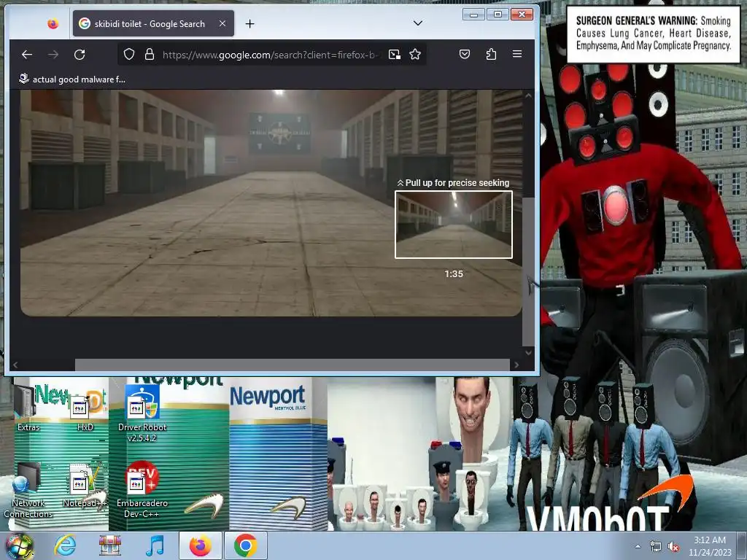Show hidden tray icons arrow
The height and width of the screenshot is (560, 747).
638,546
